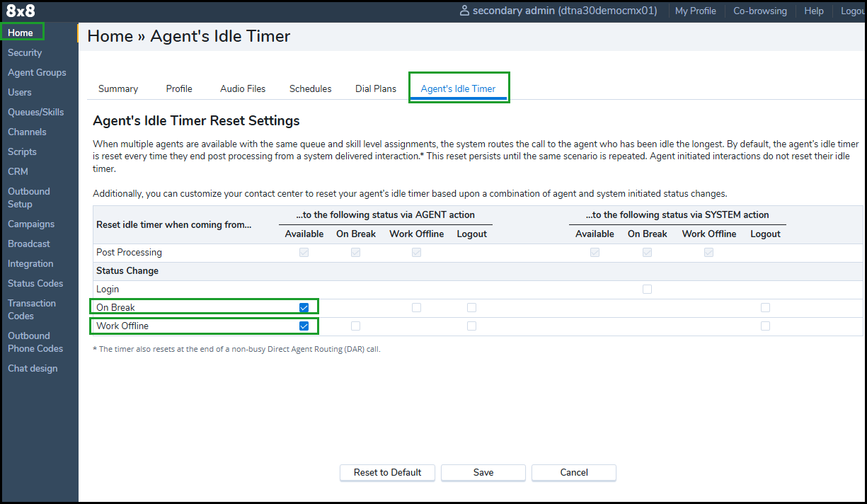Click the Save button
This screenshot has width=867, height=504.
483,472
